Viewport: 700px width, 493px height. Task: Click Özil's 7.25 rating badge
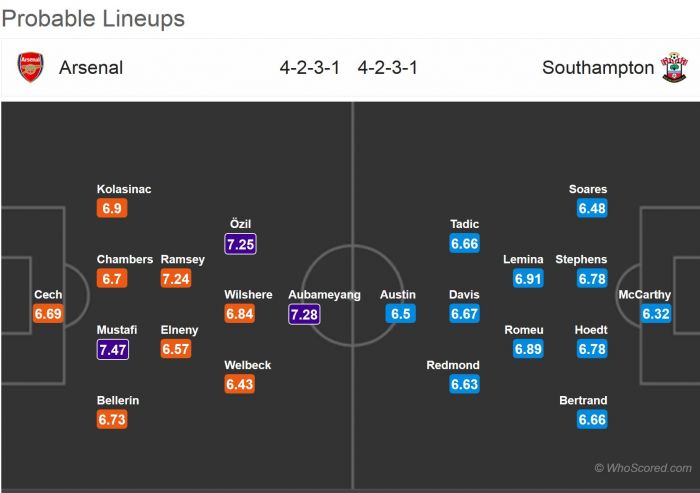pos(240,244)
